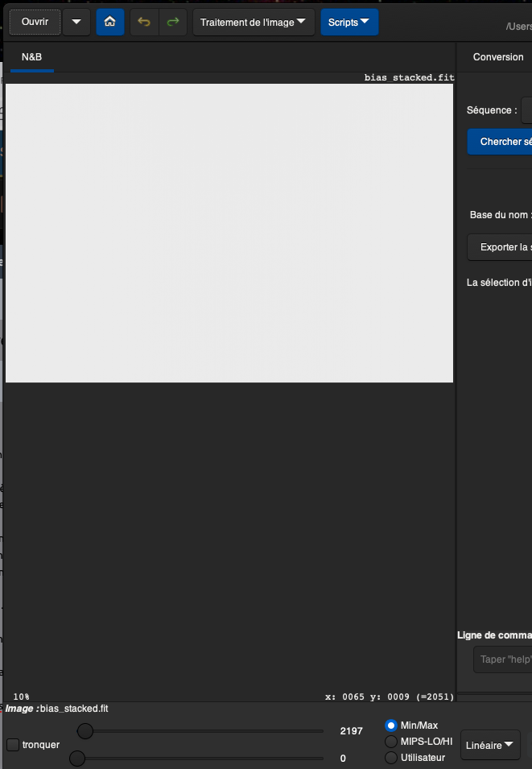The width and height of the screenshot is (532, 769).
Task: Select the N&B image tab
Action: pyautogui.click(x=32, y=57)
